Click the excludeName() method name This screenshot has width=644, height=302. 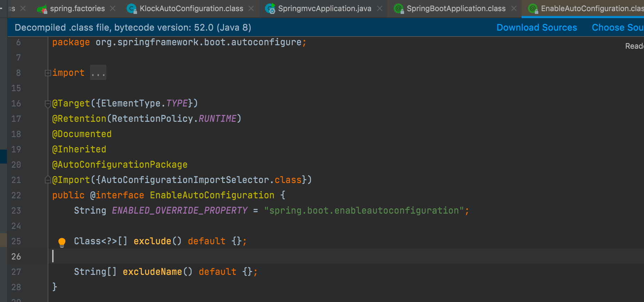click(152, 272)
